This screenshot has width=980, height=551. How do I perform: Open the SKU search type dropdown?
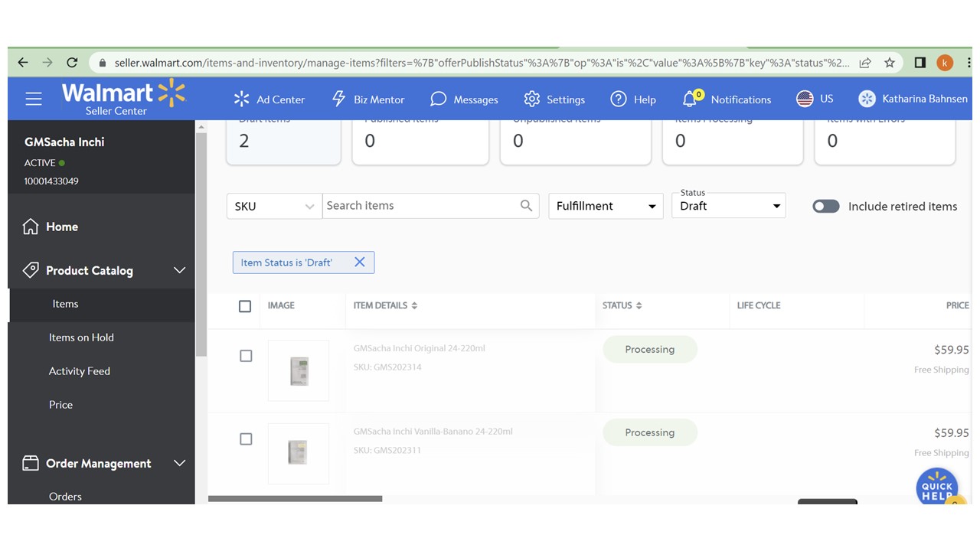point(274,207)
